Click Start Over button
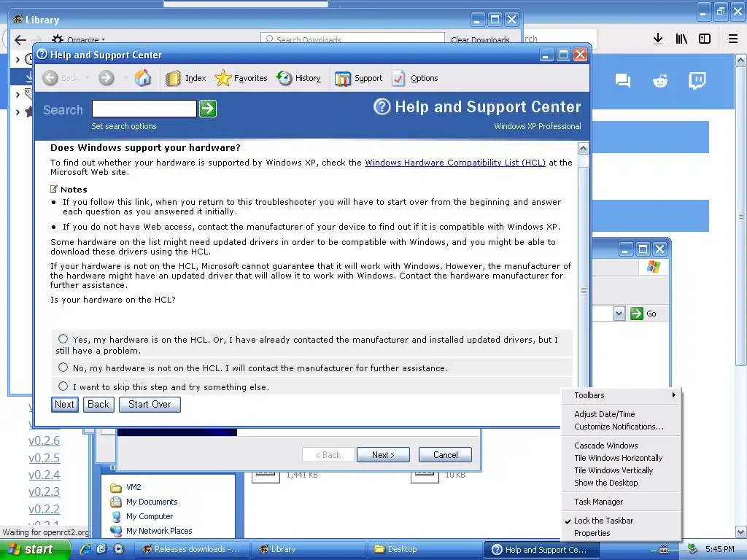Viewport: 747px width, 560px height. coord(150,404)
